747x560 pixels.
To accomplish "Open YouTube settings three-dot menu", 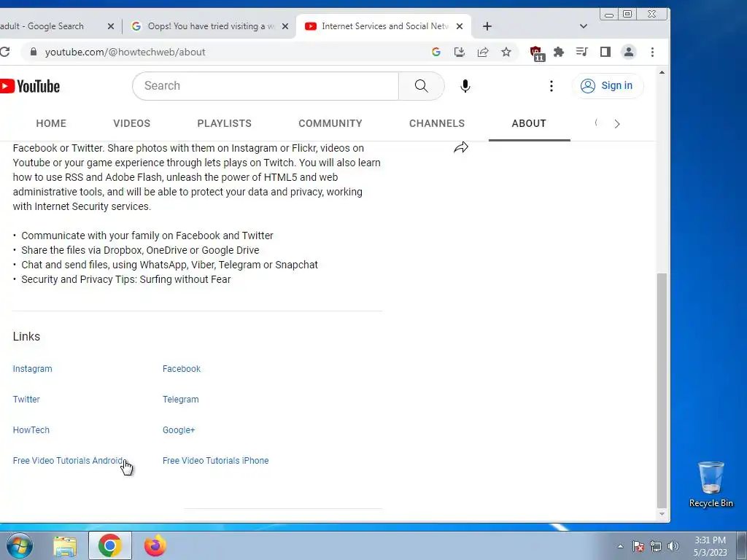I will [x=551, y=86].
